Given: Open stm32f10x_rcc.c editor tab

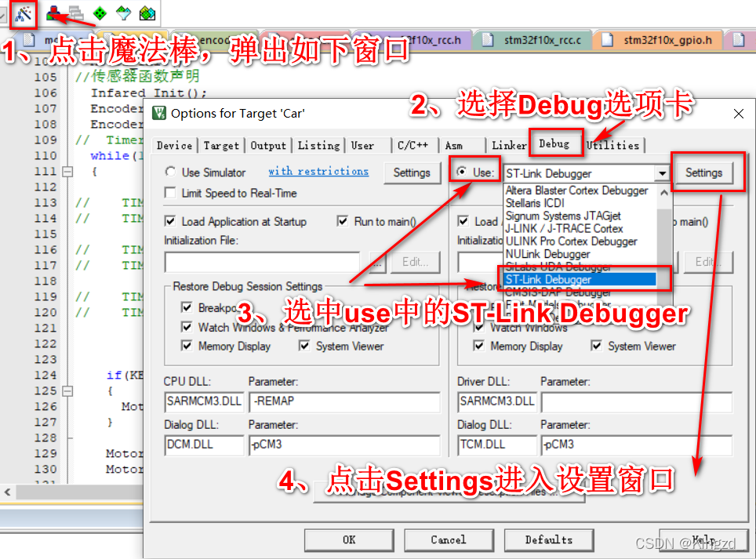Looking at the screenshot, I should (532, 40).
